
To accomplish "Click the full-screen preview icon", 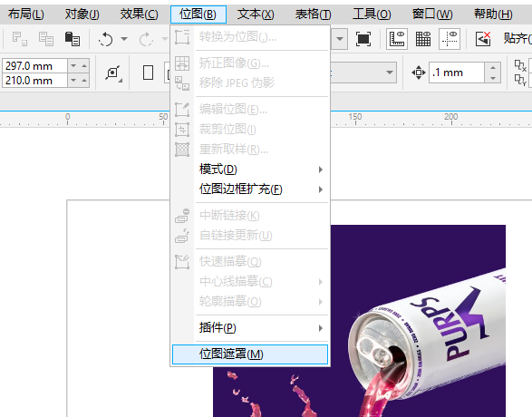I will click(x=363, y=39).
